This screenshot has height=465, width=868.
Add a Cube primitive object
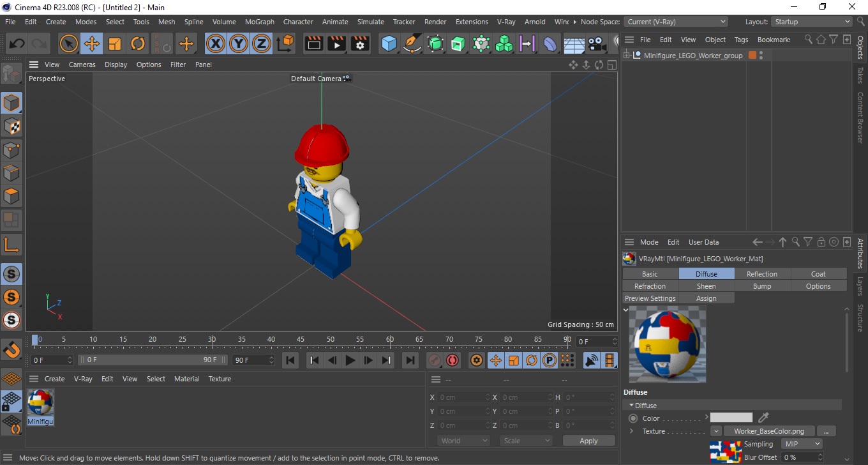pos(389,43)
